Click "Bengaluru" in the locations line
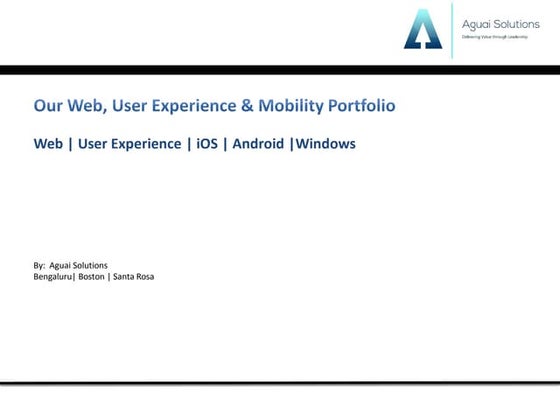This screenshot has height=420, width=560. pyautogui.click(x=52, y=277)
